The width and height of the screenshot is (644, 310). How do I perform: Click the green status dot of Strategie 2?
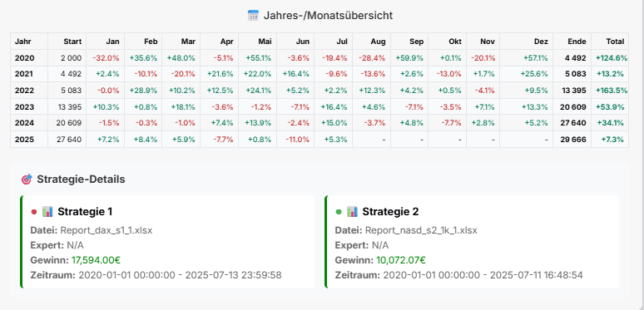coord(339,212)
